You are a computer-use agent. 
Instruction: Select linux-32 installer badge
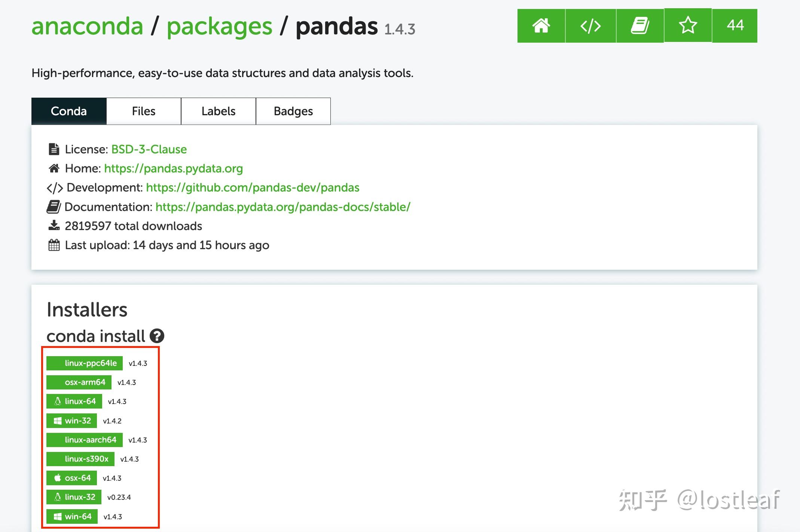tap(74, 497)
